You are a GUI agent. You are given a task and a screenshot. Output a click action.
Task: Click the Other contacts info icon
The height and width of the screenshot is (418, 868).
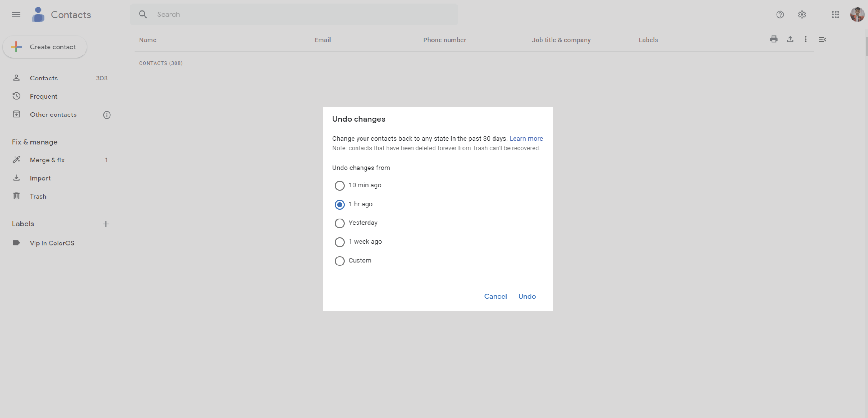[x=106, y=115]
